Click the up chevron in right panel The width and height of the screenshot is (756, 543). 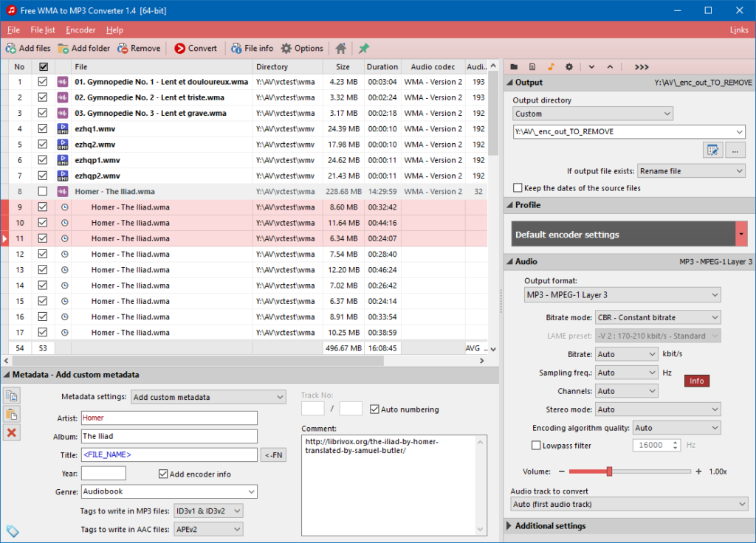(610, 67)
